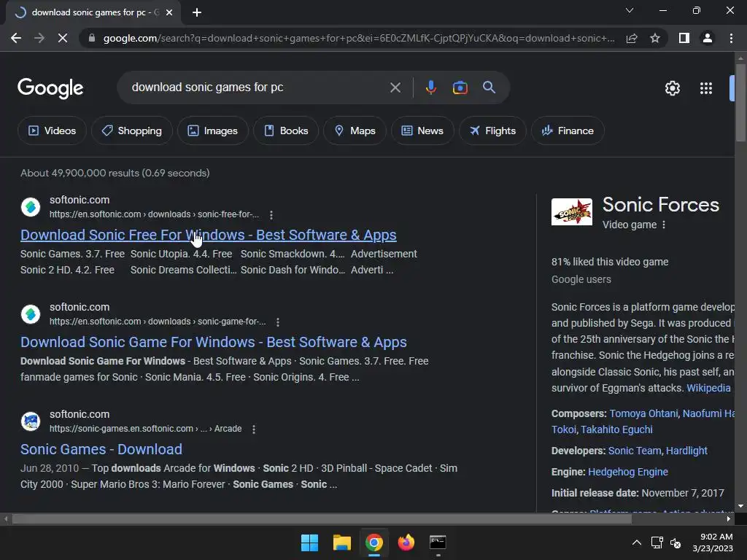Clear the Google search box text
The height and width of the screenshot is (560, 747).
395,87
